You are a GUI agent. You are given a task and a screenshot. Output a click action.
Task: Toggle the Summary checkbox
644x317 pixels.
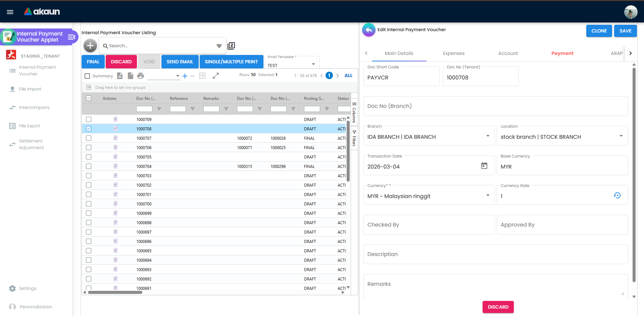point(88,76)
